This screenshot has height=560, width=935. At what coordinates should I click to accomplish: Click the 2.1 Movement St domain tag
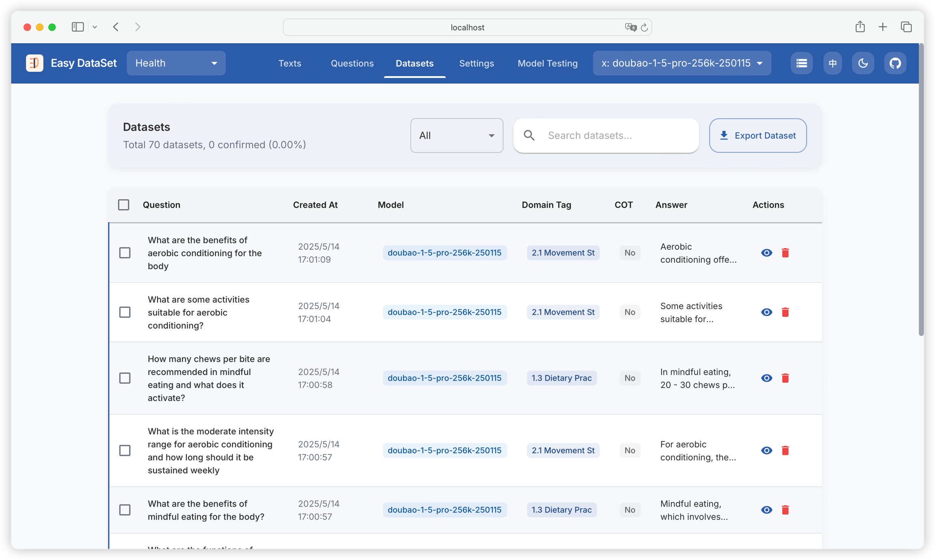(563, 253)
